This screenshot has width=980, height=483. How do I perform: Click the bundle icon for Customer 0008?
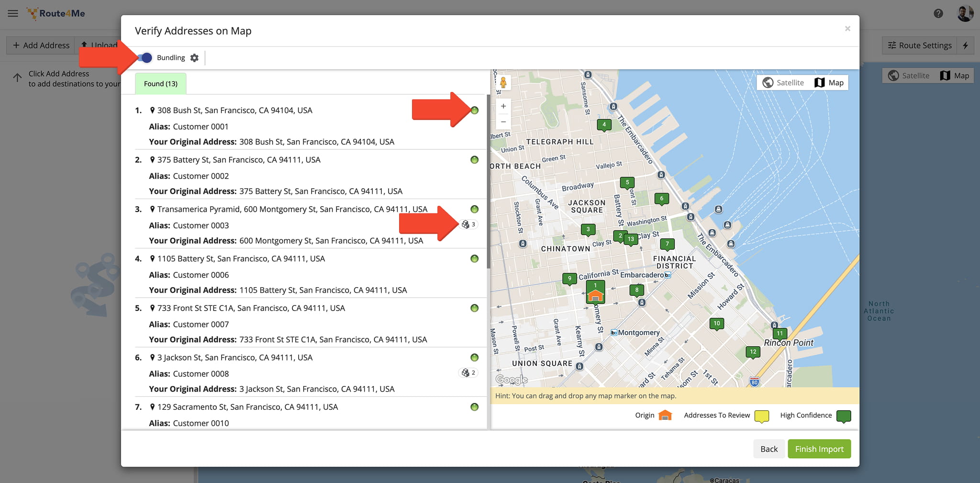(x=468, y=373)
